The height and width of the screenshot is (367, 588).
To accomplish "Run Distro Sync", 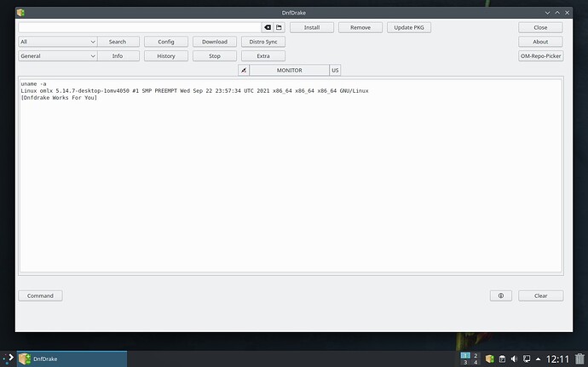I will (263, 42).
